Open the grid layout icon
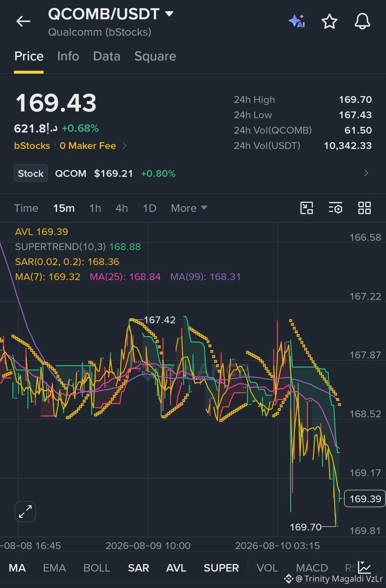Viewport: 386px width, 588px height. tap(365, 208)
